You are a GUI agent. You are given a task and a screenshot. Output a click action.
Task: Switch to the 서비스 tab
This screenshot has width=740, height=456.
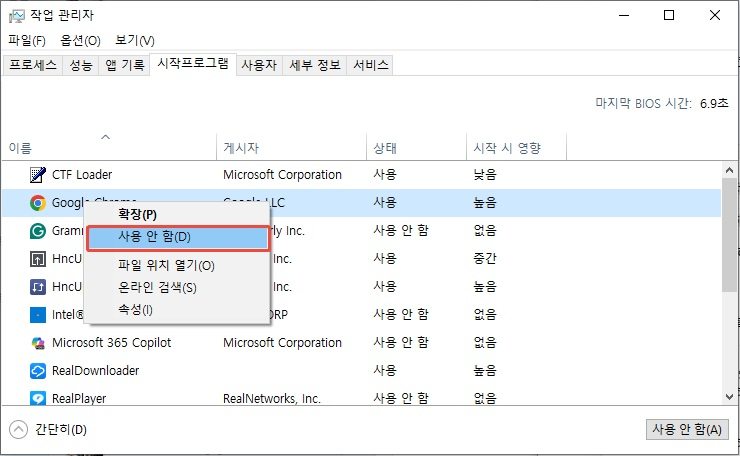(x=370, y=65)
